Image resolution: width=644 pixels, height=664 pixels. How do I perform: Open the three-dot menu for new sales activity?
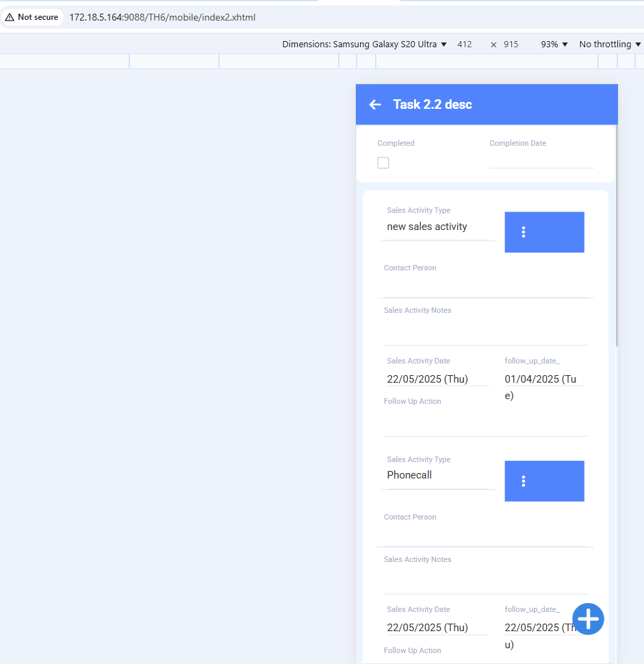[545, 232]
